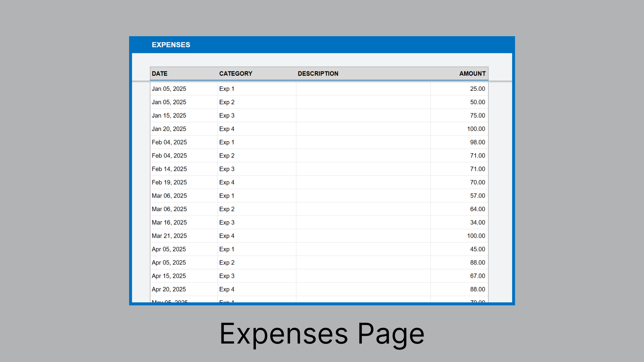Click the 98.00 amount cell
This screenshot has height=362, width=644.
click(x=477, y=142)
